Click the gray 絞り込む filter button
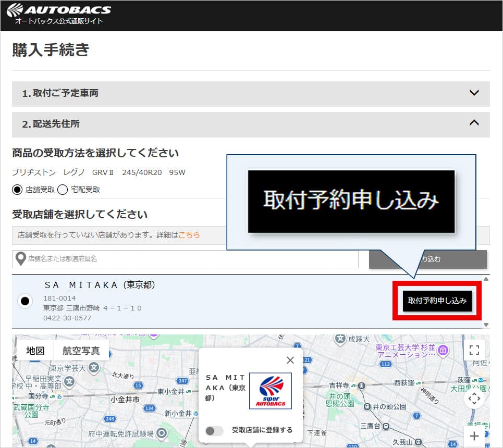The height and width of the screenshot is (448, 503). click(428, 259)
